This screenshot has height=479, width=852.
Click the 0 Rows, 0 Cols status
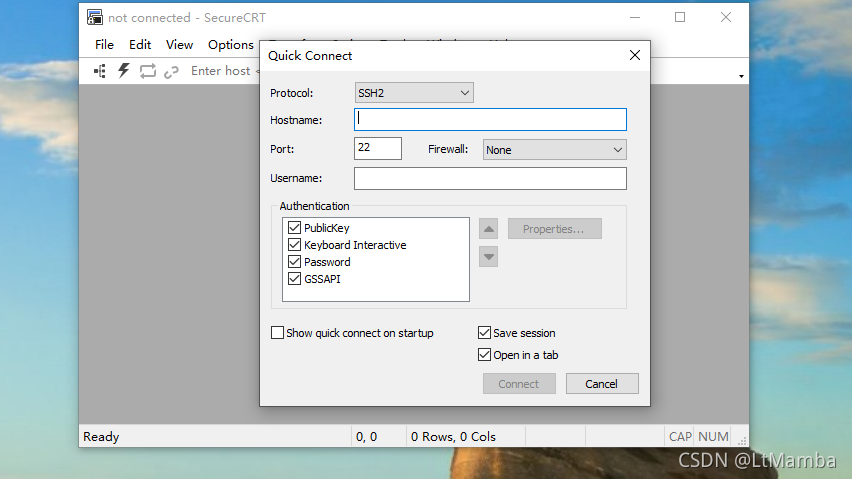pos(453,436)
